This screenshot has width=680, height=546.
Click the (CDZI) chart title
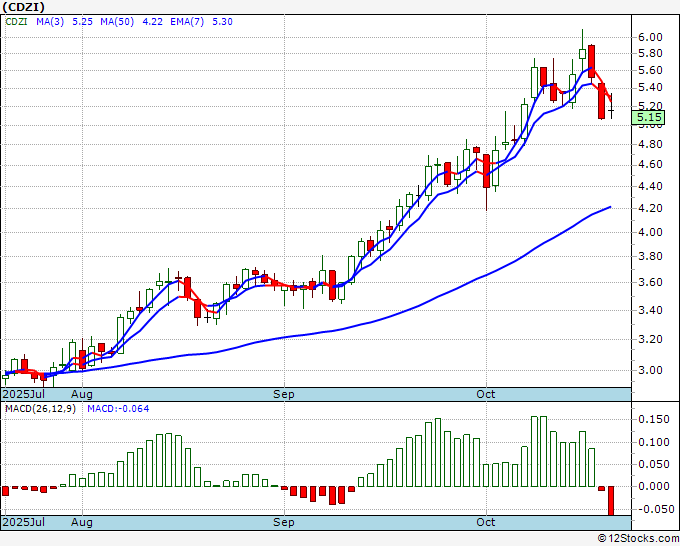coord(23,7)
